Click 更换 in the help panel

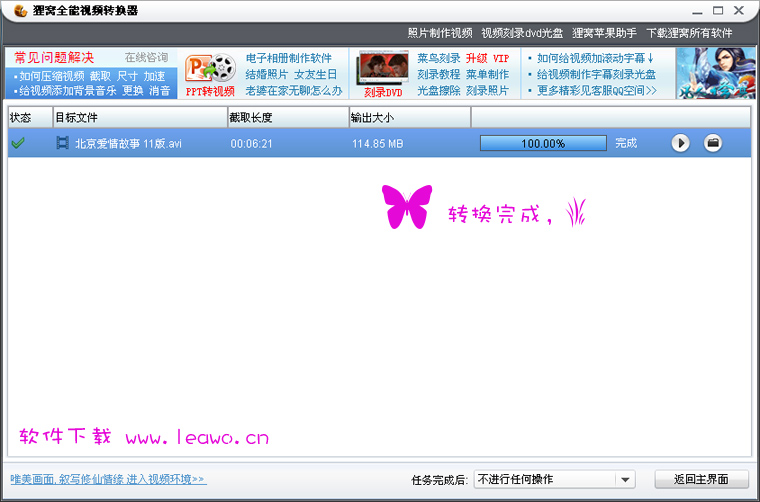point(133,91)
